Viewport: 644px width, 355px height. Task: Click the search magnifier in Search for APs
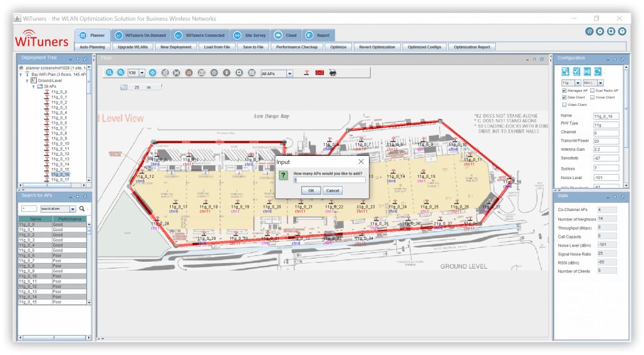point(82,208)
